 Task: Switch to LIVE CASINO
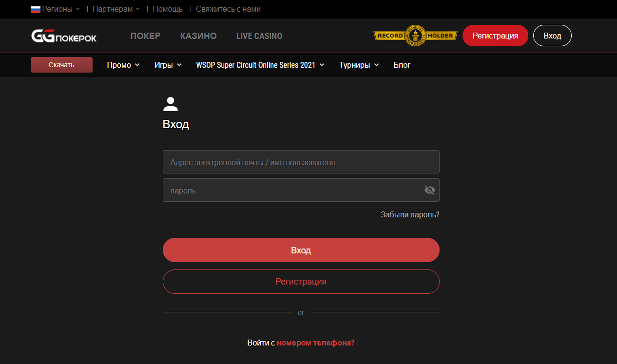(259, 36)
